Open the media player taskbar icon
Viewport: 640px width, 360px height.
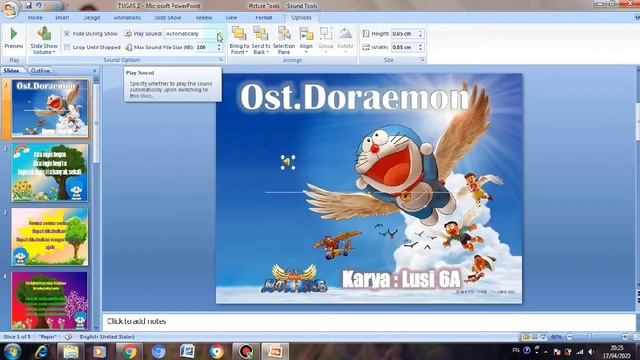pos(100,351)
